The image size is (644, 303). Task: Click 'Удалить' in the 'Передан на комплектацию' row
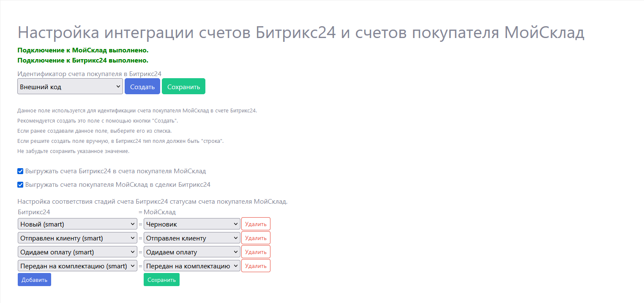click(256, 266)
